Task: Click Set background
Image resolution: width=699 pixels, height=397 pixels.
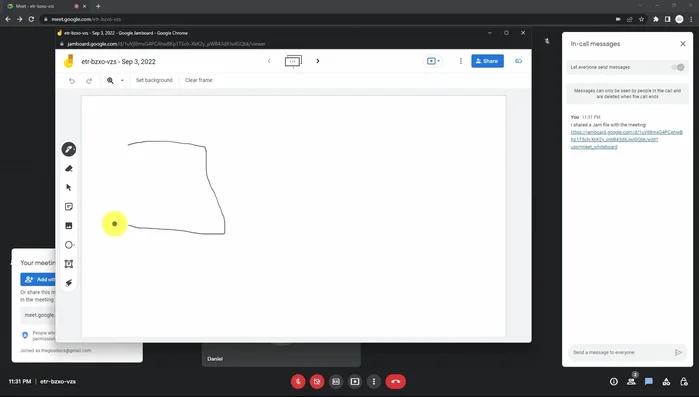Action: [154, 80]
